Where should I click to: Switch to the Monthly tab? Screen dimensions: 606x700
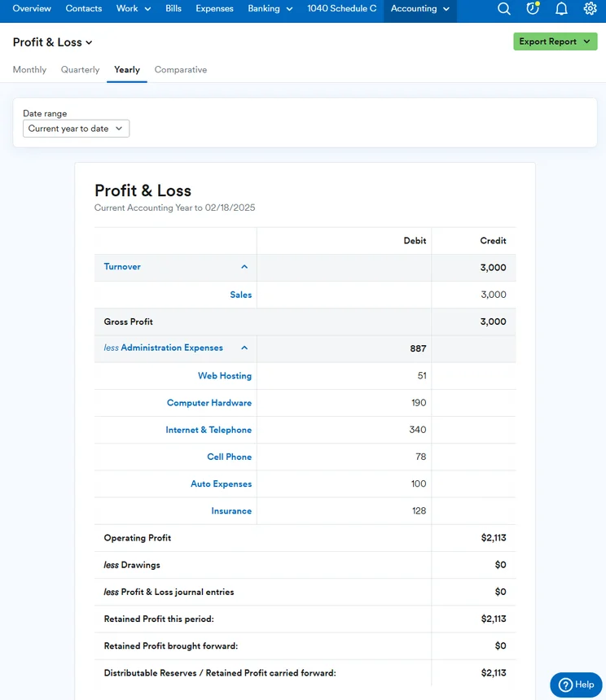(x=29, y=70)
